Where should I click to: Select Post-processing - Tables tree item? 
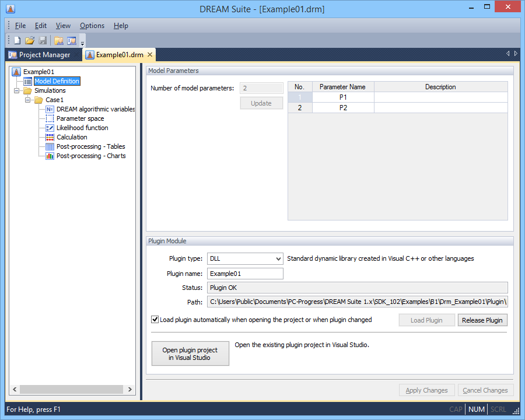point(91,146)
